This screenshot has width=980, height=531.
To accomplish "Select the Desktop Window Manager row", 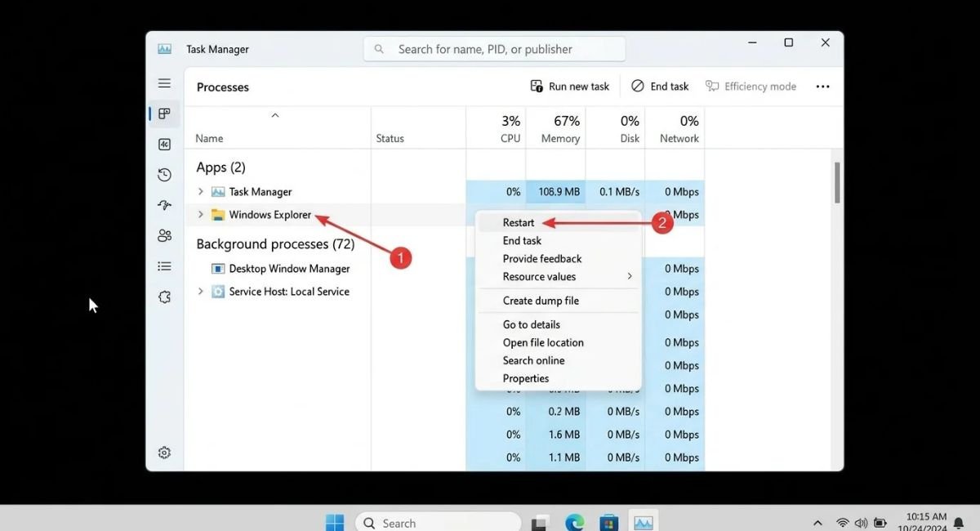I will pos(444,269).
